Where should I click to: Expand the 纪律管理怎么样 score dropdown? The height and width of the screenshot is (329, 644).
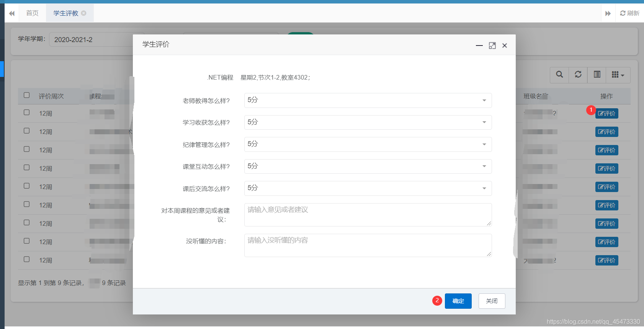(368, 144)
